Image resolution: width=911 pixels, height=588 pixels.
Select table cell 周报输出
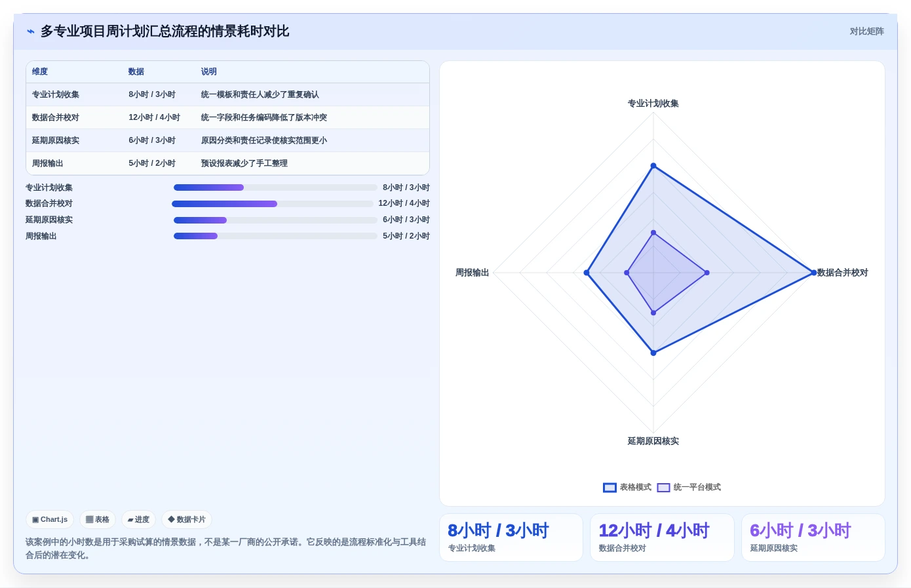coord(48,163)
